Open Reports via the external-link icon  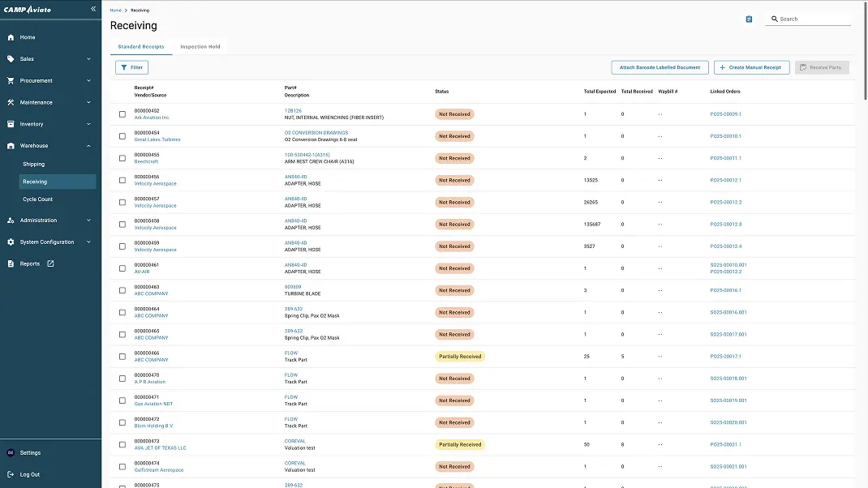(50, 264)
